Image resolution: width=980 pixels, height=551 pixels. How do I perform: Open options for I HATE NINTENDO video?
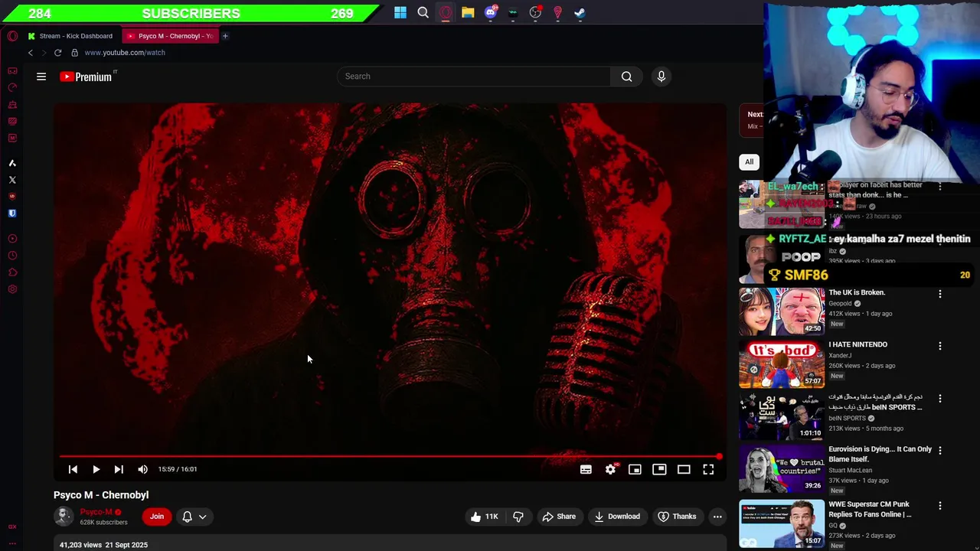(x=940, y=346)
